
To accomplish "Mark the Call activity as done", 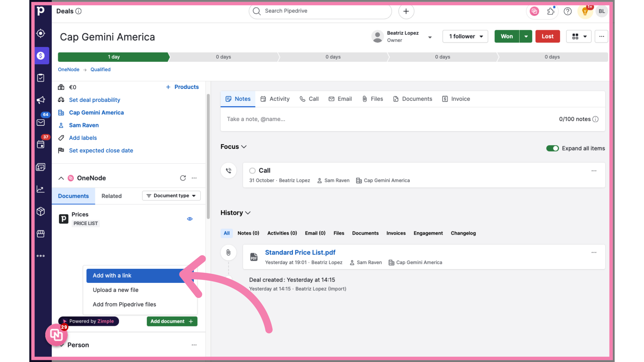I will (252, 171).
